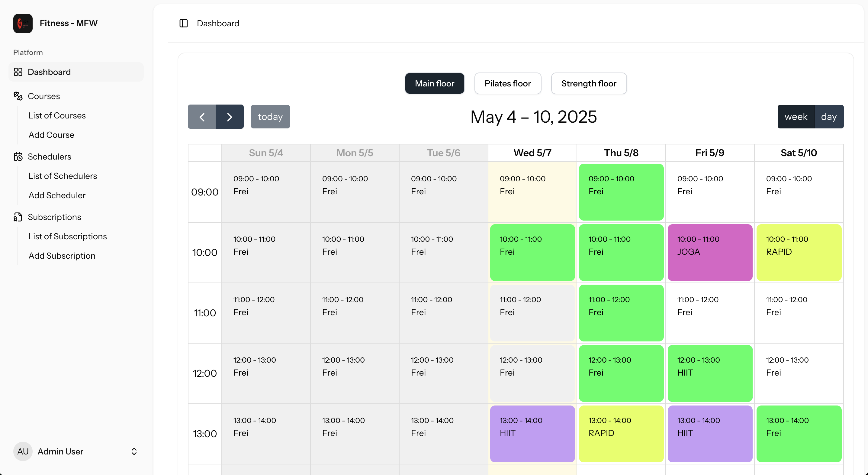
Task: Click the AU avatar circle
Action: (x=23, y=451)
